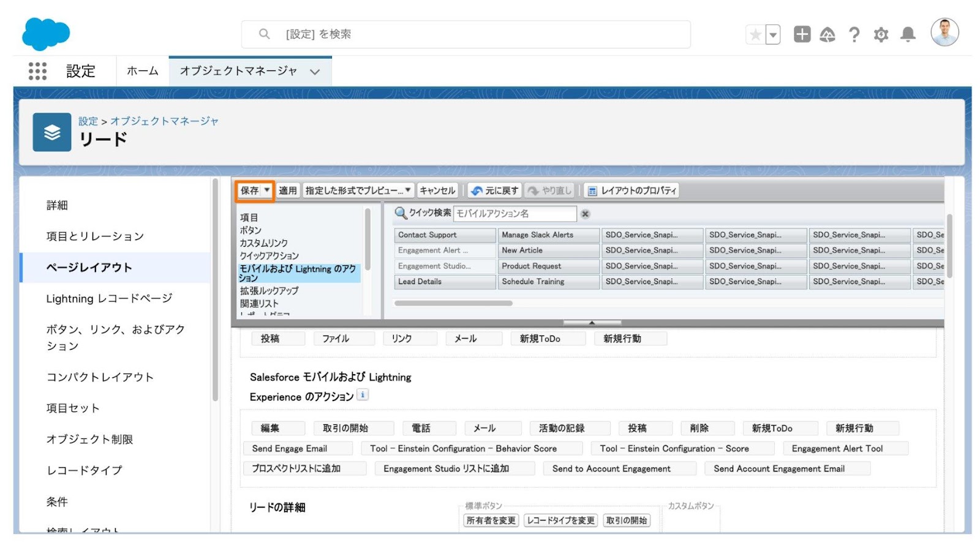Open レイアウトのプロパティ
The width and height of the screenshot is (980, 542).
(631, 190)
